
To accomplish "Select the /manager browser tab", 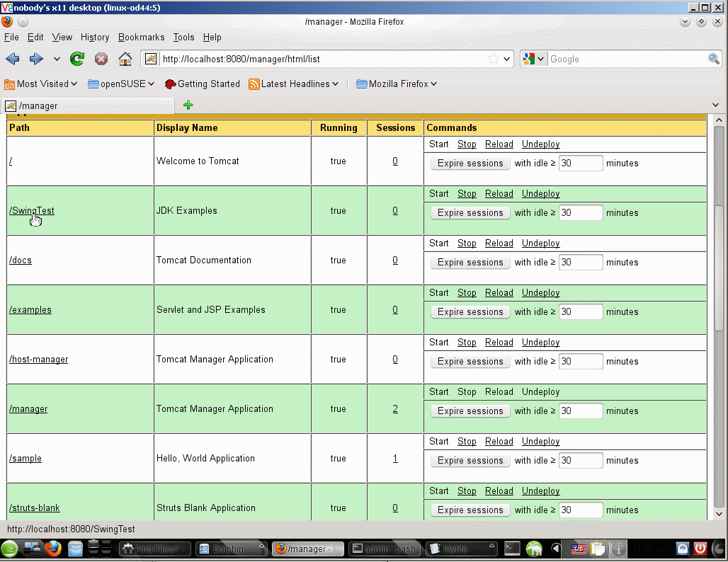I will (89, 105).
